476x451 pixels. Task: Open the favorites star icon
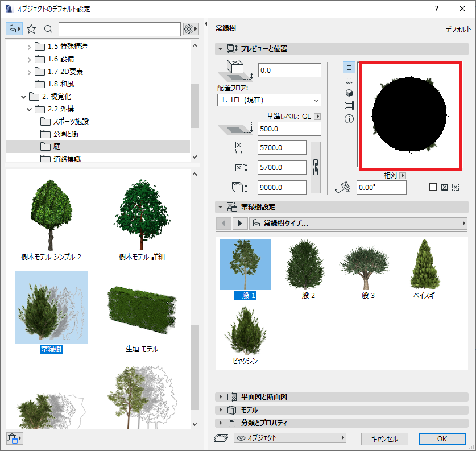[x=31, y=29]
